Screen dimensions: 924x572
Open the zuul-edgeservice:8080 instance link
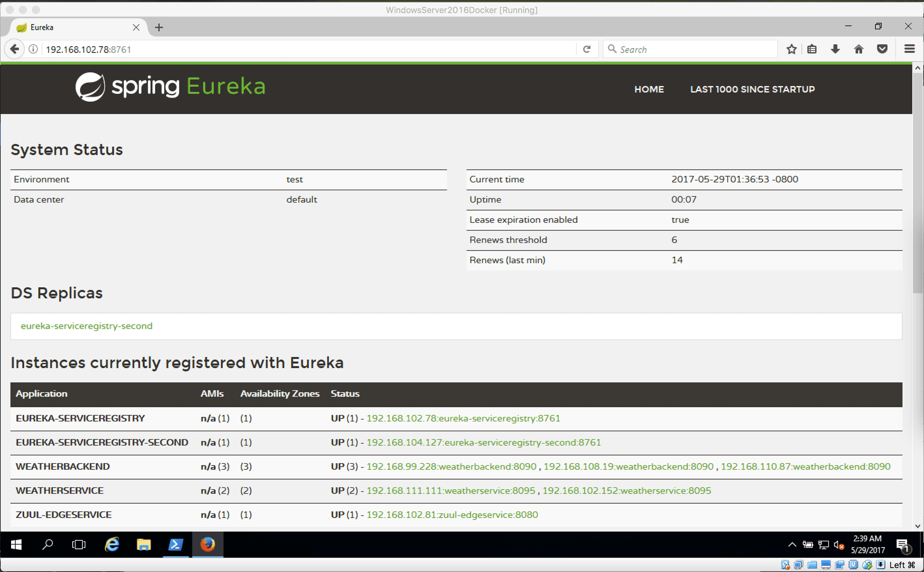pos(452,514)
